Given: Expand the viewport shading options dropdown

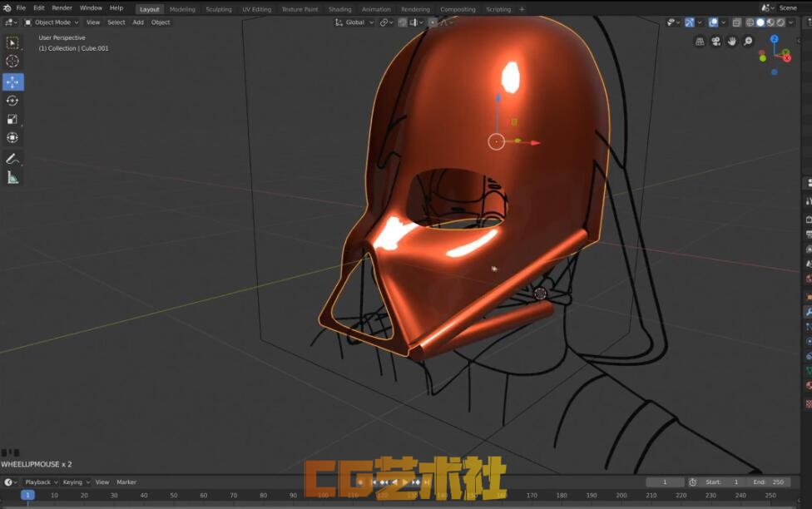Looking at the screenshot, I should coord(790,22).
